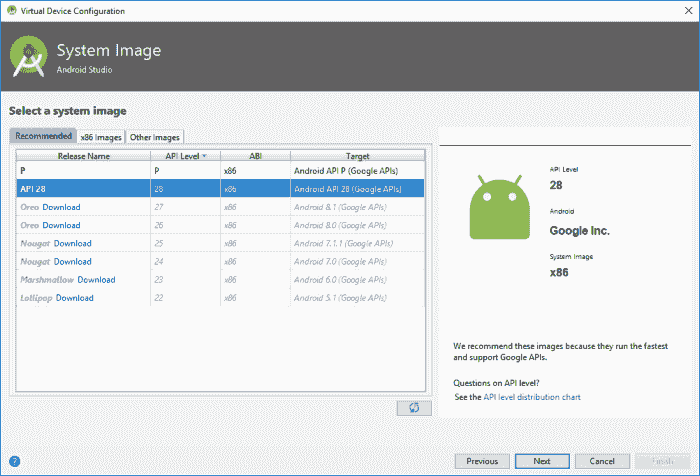Go back with the Previous button

pyautogui.click(x=482, y=461)
